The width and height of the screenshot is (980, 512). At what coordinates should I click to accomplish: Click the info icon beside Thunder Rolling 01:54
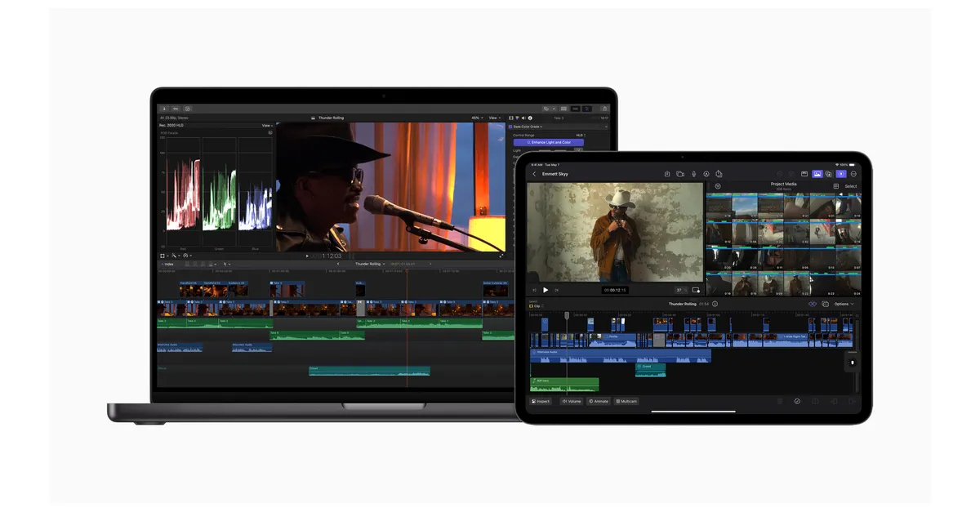pos(715,304)
